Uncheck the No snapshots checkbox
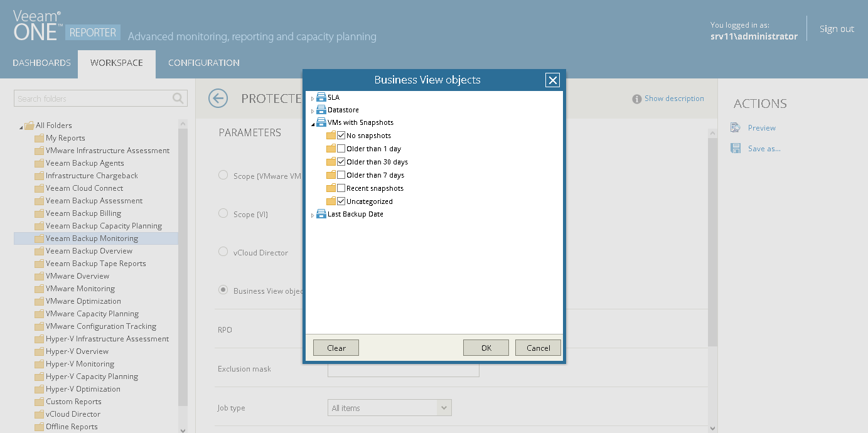Image resolution: width=868 pixels, height=433 pixels. pos(341,136)
